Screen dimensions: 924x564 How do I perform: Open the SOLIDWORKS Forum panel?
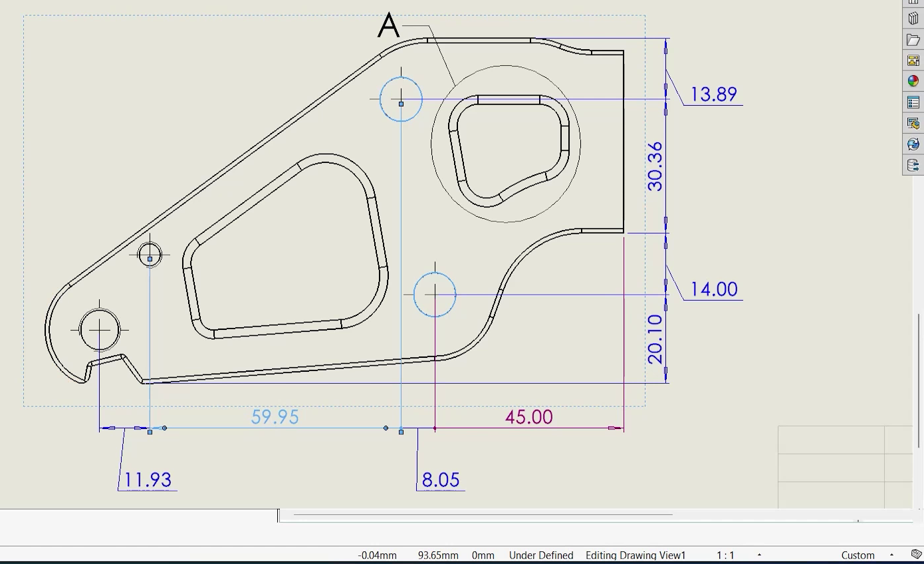913,122
